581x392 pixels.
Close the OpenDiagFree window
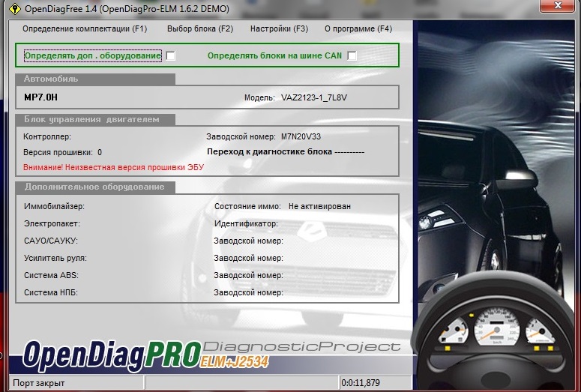[558, 5]
